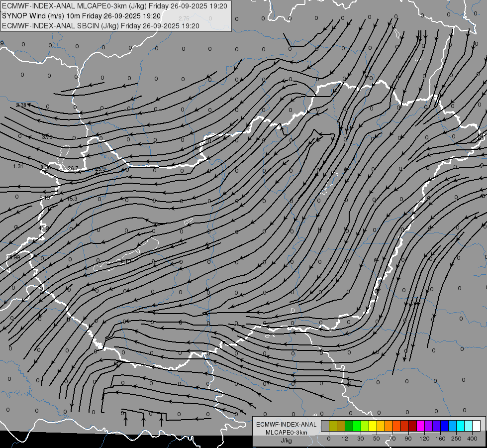Click the bright cyan legend swatch

[460, 426]
